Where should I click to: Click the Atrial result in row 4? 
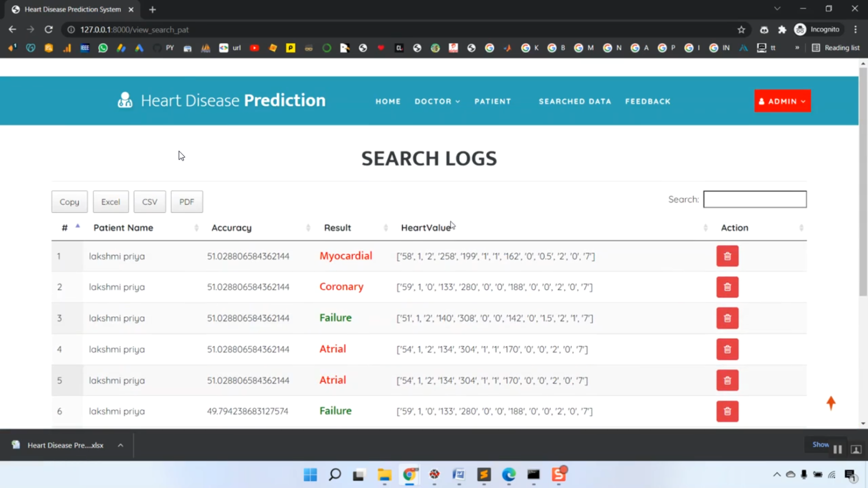pos(333,349)
